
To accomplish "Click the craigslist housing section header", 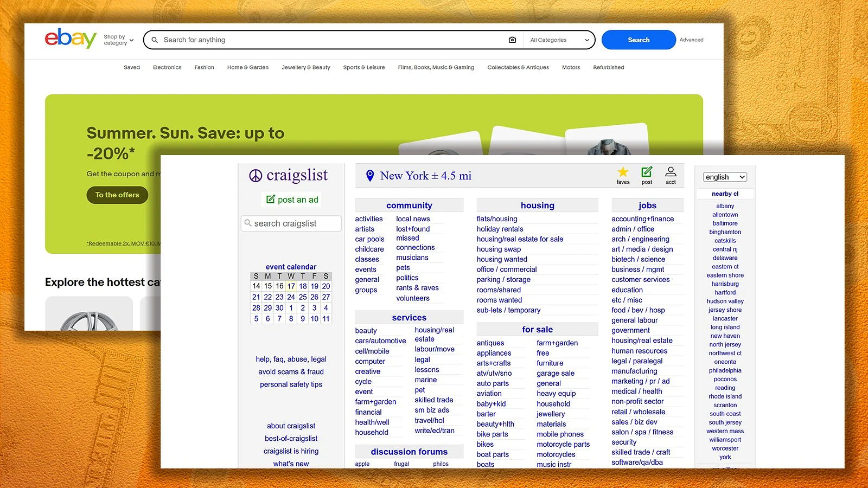I will [537, 206].
